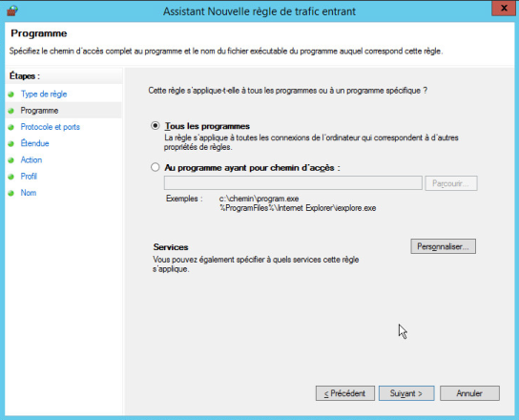The image size is (519, 420).
Task: Open the Action step link
Action: (31, 159)
